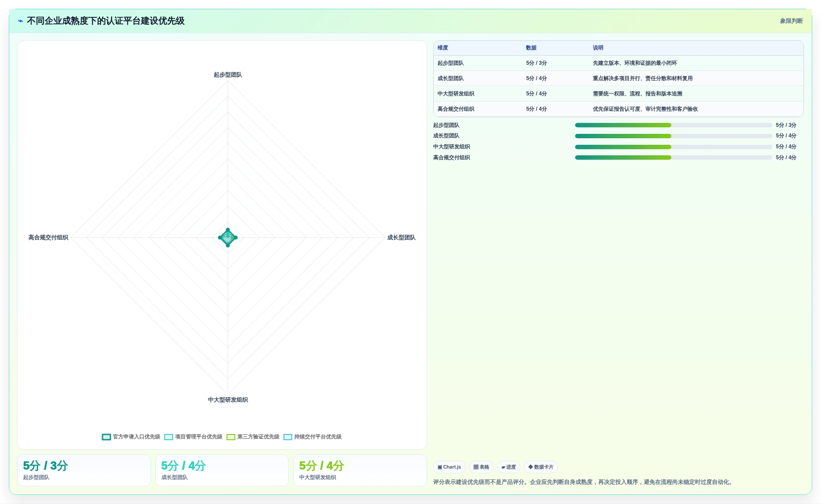This screenshot has width=821, height=504.
Task: Click the description 需要统一权限、流程、报告和版本追溯
Action: (638, 94)
